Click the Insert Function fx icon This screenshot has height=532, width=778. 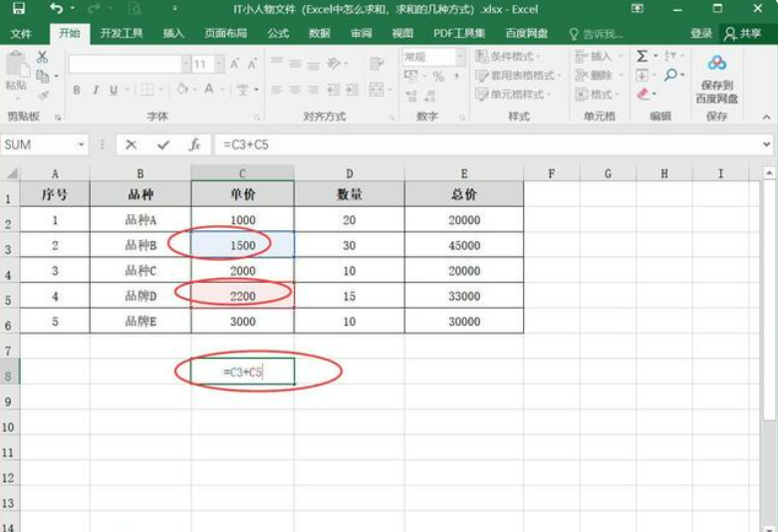tap(195, 144)
